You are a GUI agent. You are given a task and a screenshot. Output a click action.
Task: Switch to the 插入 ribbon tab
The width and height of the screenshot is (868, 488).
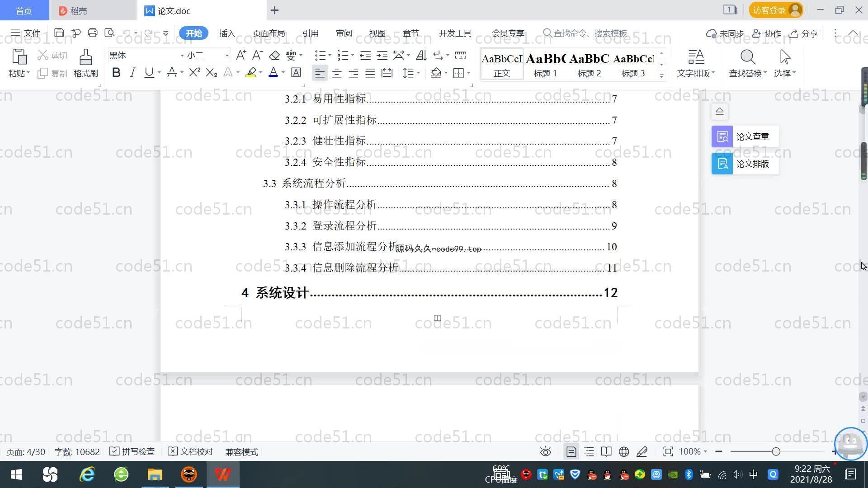(227, 33)
